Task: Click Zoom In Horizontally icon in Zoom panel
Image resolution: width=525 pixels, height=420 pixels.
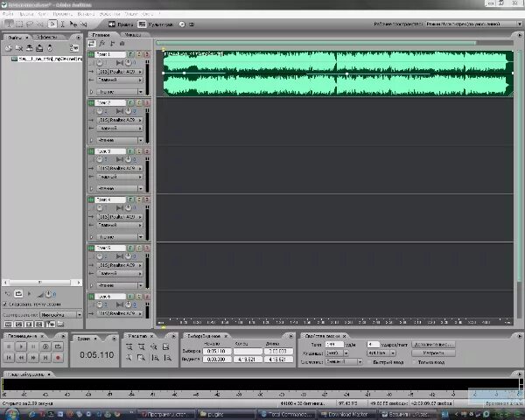Action: point(129,347)
